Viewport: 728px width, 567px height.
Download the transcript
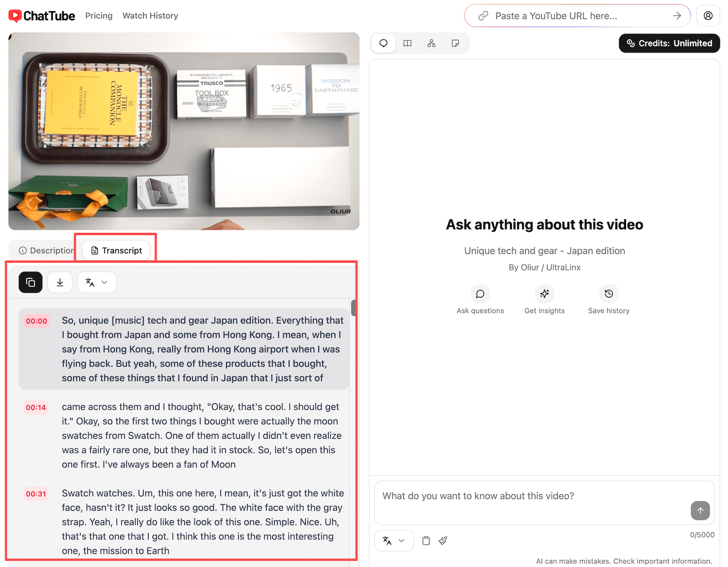(x=60, y=282)
